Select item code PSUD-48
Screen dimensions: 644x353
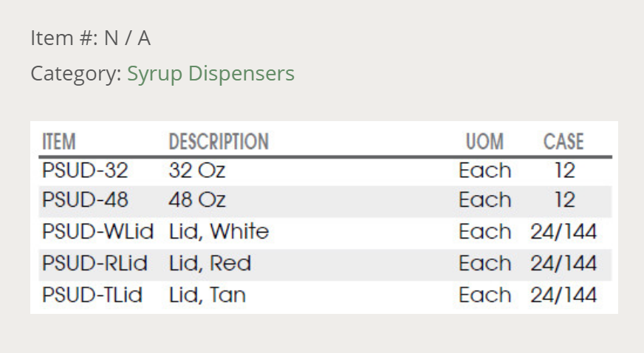[85, 200]
